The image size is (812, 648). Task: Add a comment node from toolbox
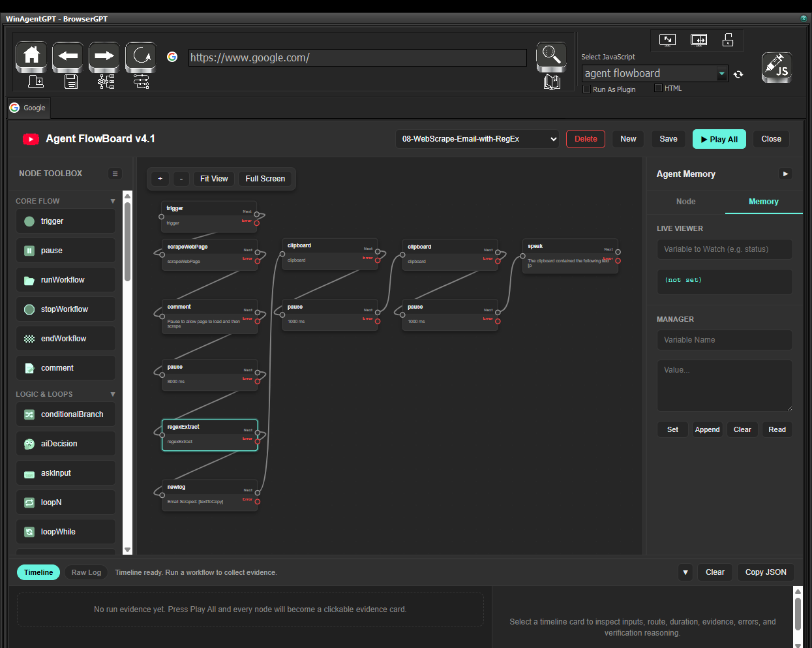pyautogui.click(x=66, y=368)
